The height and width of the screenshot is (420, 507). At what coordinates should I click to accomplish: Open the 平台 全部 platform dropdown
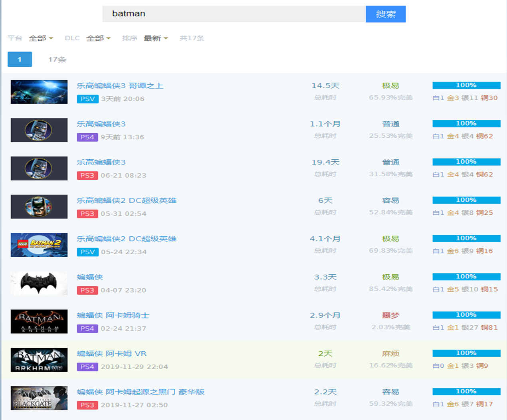click(41, 38)
